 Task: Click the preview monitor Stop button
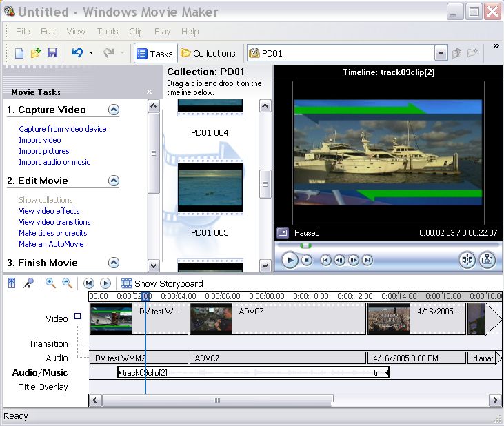307,261
